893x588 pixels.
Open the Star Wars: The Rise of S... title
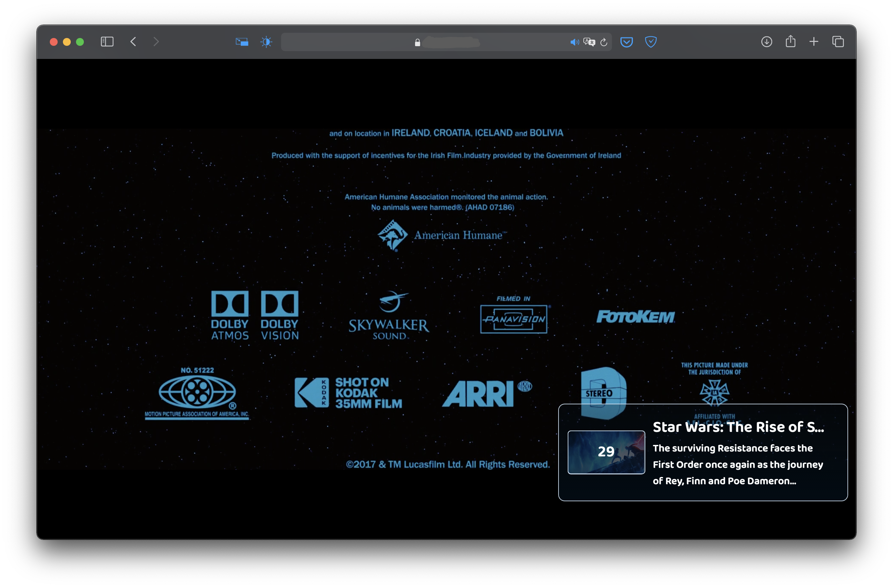(738, 427)
